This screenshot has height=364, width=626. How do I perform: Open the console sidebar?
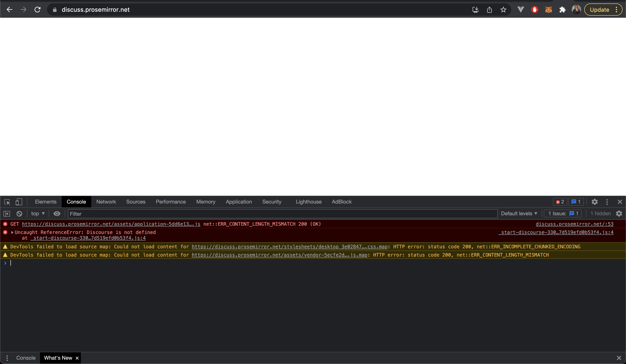coord(6,214)
